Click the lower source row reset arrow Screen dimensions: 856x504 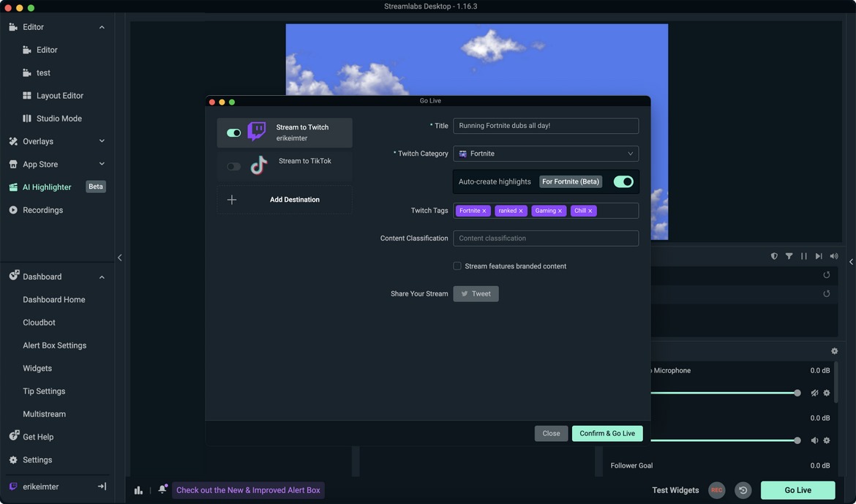(x=827, y=294)
